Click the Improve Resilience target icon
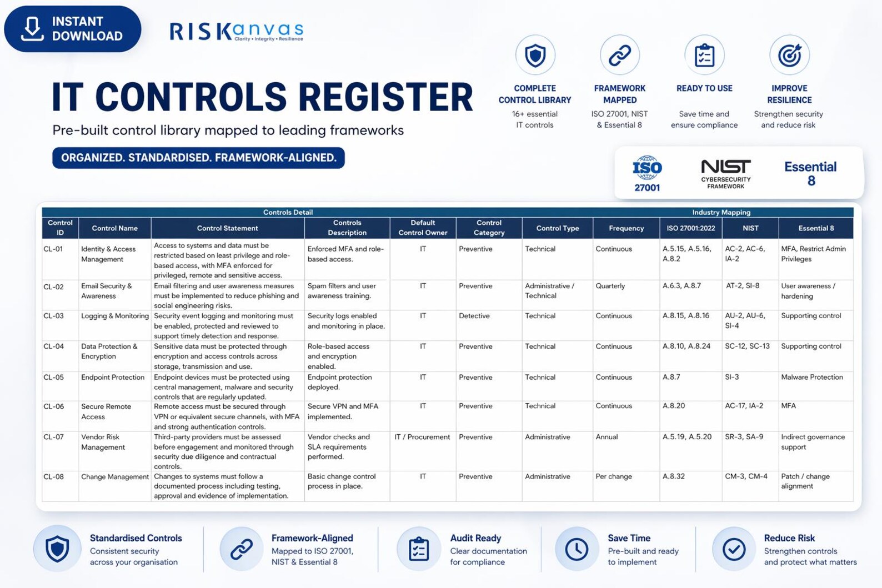This screenshot has width=882, height=588. (789, 55)
